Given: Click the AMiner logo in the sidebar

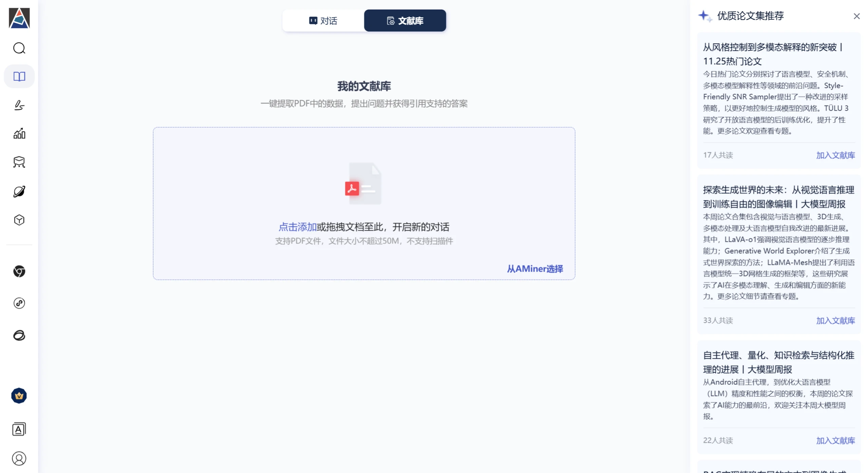Looking at the screenshot, I should tap(19, 18).
